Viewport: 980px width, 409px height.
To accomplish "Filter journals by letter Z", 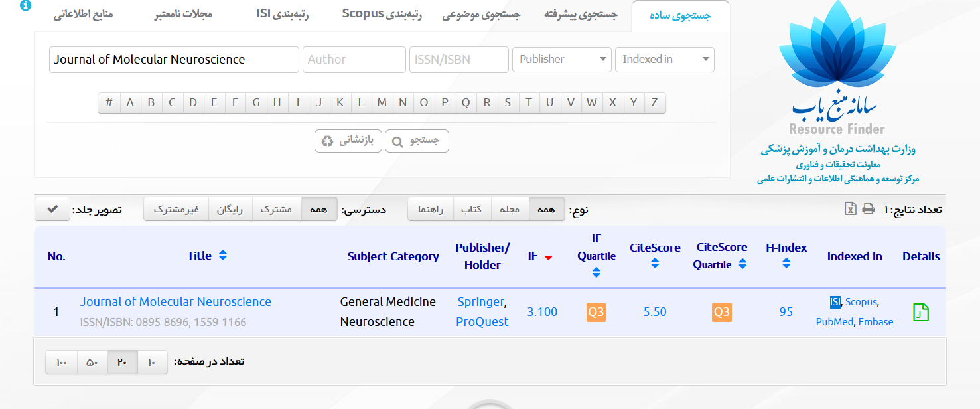I will coord(654,102).
